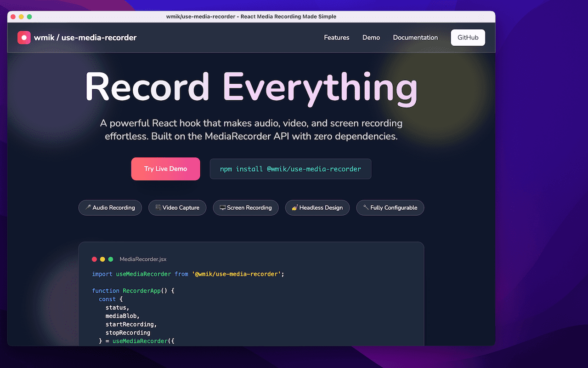Click the wmik / use-media-recorder brand title
588x368 pixels.
85,38
